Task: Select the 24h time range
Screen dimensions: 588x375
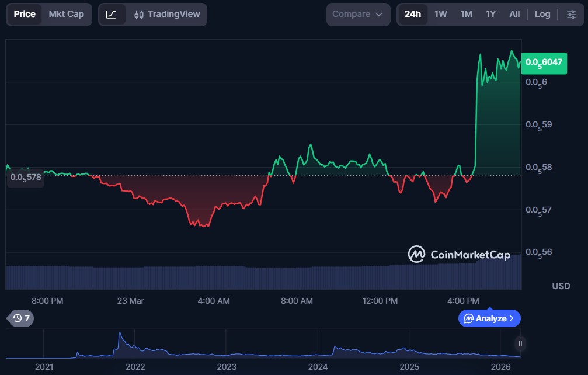Action: tap(412, 14)
